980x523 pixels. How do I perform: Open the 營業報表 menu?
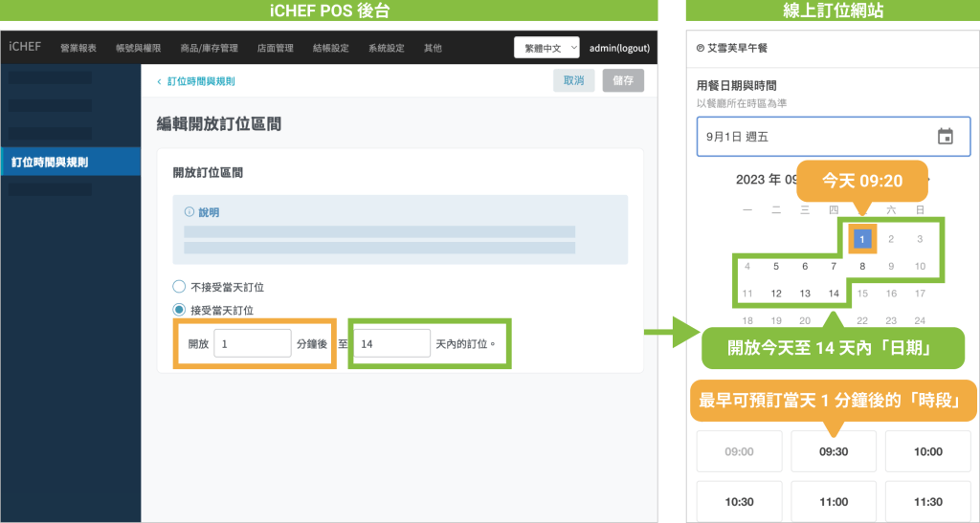click(78, 48)
